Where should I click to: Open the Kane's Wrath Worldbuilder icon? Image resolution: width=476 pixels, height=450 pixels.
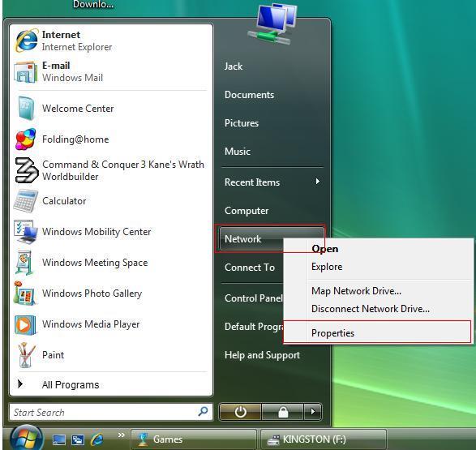click(x=27, y=170)
